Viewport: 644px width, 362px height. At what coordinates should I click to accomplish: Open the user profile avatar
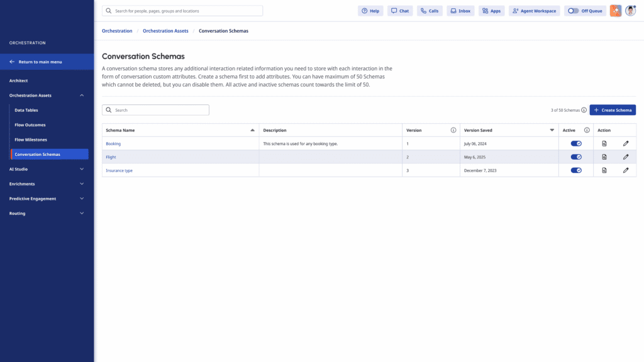point(630,11)
